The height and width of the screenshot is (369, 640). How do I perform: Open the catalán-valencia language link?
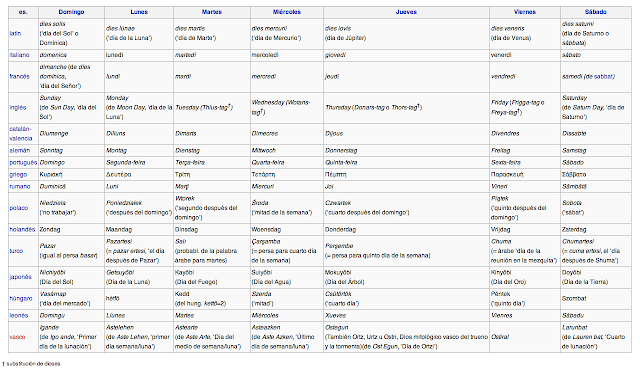coord(20,133)
